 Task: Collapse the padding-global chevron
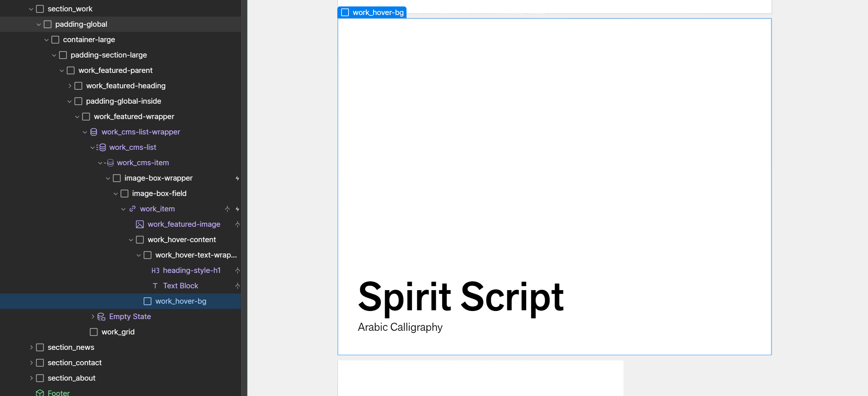[39, 24]
